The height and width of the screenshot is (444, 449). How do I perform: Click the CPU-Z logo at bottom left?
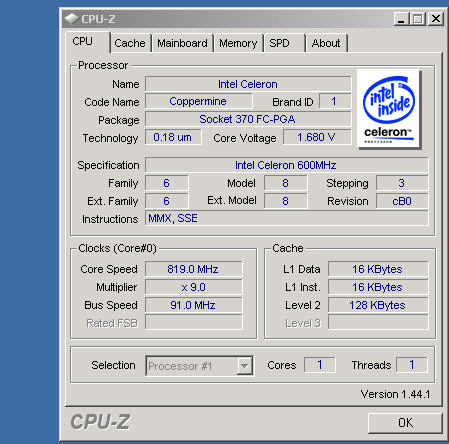100,422
